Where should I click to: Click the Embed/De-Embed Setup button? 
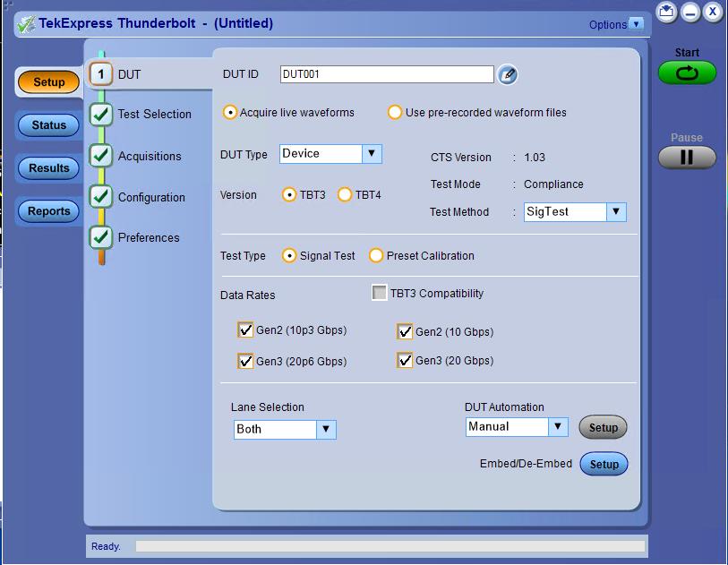604,465
